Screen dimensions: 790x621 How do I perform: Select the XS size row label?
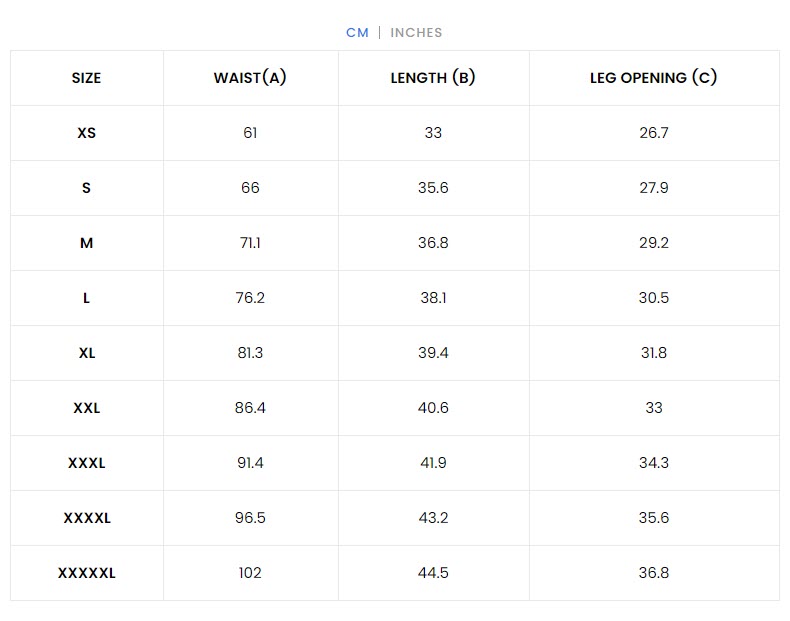point(86,133)
